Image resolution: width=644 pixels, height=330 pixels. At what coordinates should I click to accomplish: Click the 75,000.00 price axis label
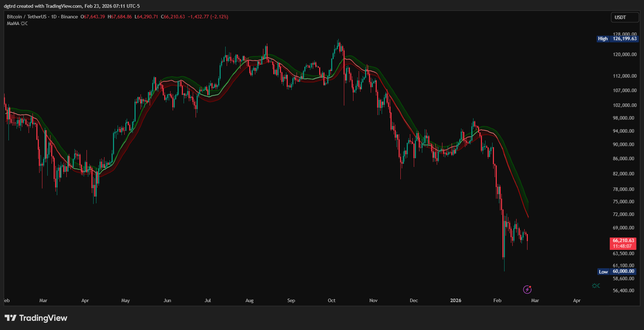pos(624,202)
